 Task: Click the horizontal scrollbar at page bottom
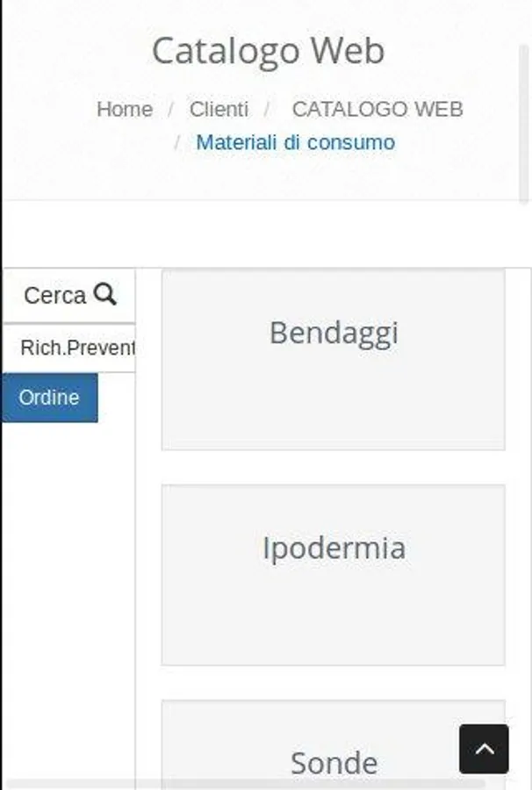246,783
